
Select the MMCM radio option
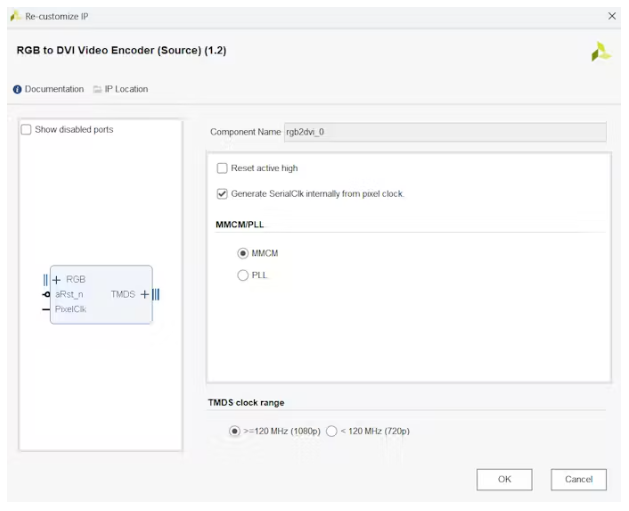coord(243,253)
